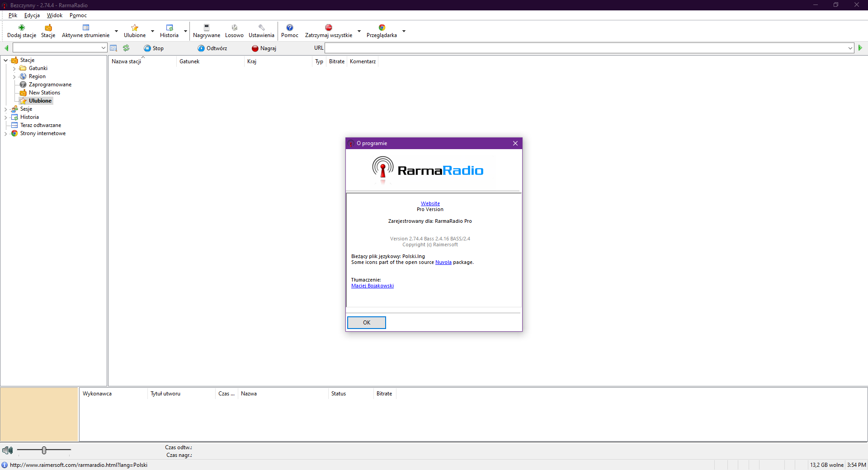The height and width of the screenshot is (470, 868).
Task: Show Aktywne strumienie from the toolbar
Action: pyautogui.click(x=86, y=28)
